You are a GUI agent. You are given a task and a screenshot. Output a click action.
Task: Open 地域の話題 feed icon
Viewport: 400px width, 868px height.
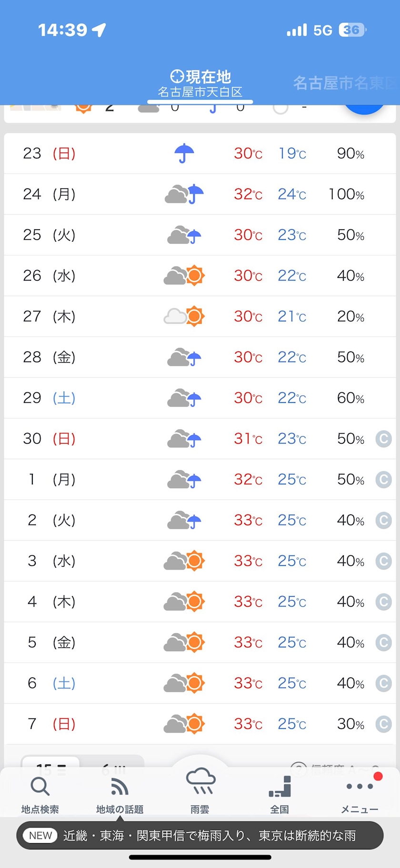120,786
